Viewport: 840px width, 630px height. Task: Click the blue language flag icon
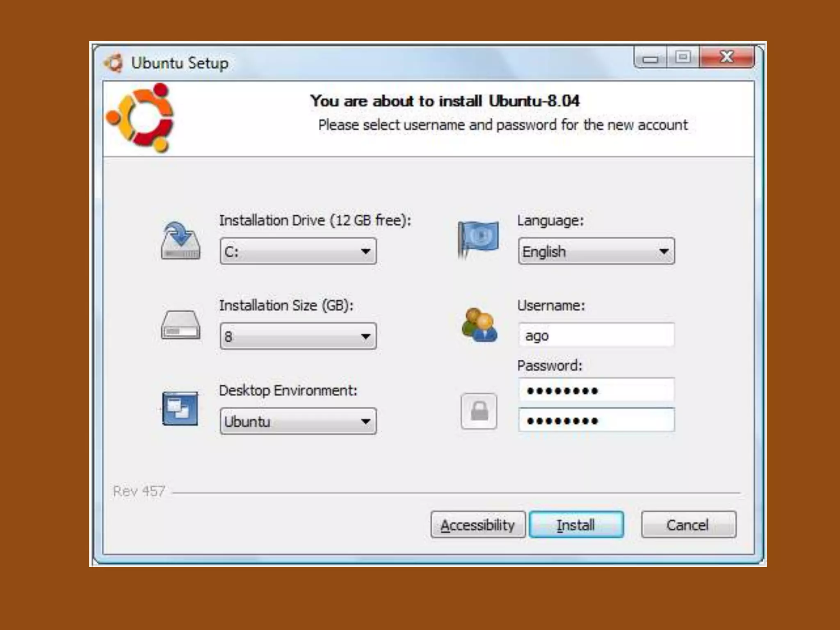478,239
